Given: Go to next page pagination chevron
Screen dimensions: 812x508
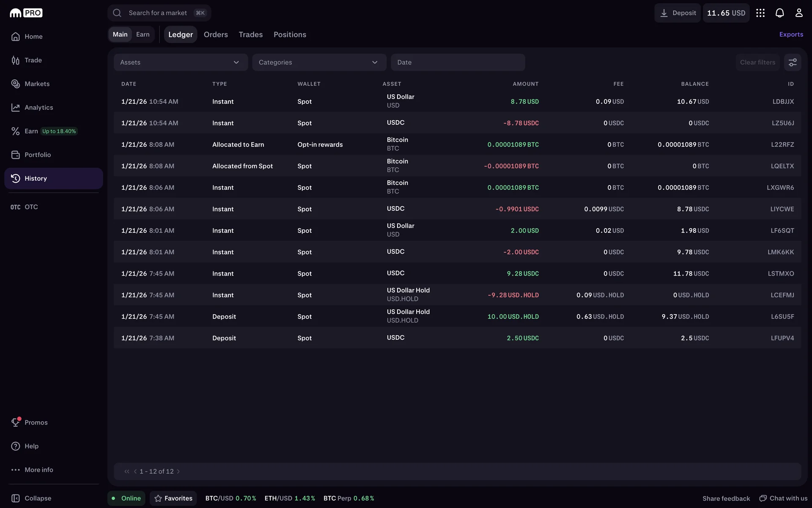Looking at the screenshot, I should pyautogui.click(x=178, y=471).
